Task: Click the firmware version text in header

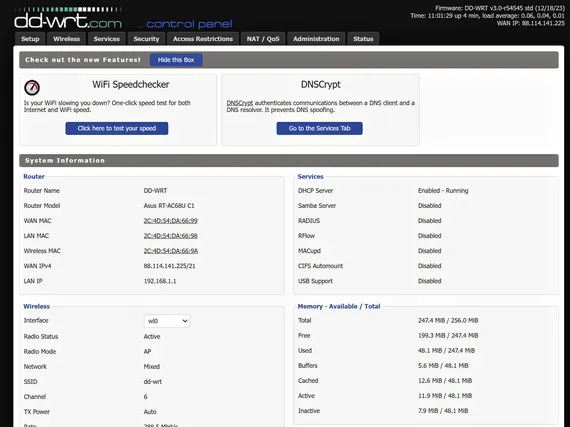Action: pyautogui.click(x=500, y=8)
